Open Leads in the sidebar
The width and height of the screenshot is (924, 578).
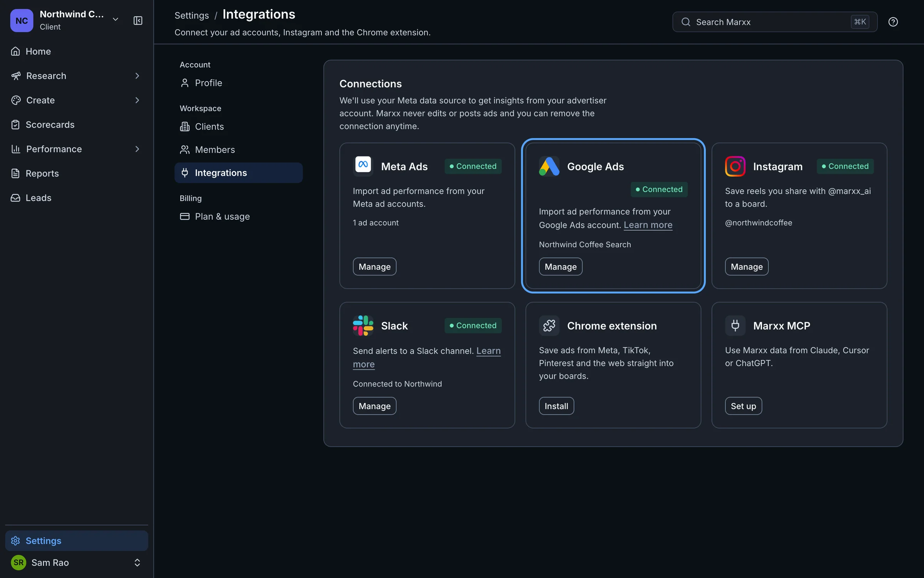coord(77,198)
